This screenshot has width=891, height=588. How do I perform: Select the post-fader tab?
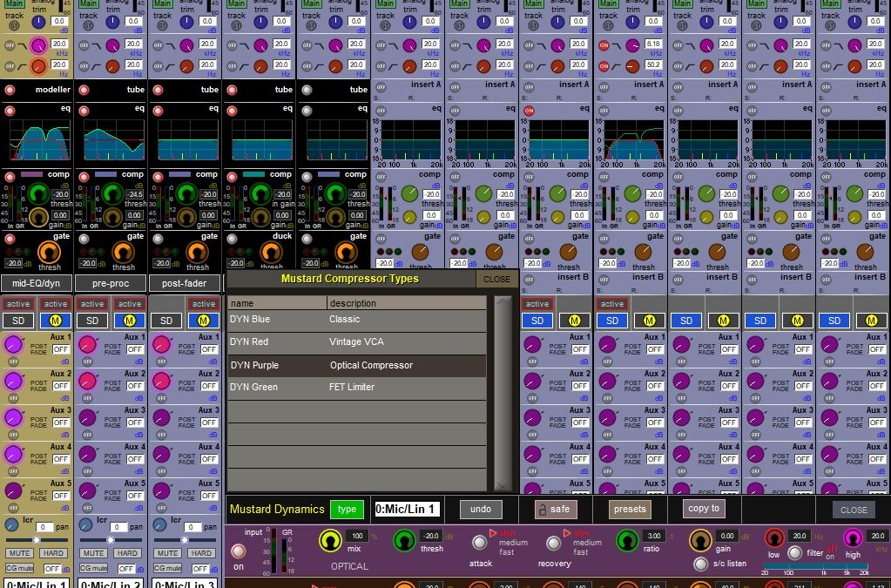point(184,282)
